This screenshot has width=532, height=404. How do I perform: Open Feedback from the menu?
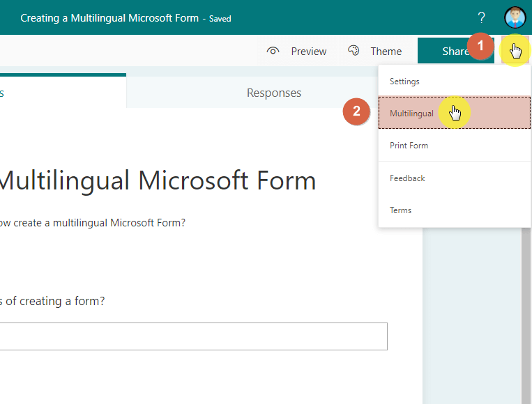pos(455,178)
